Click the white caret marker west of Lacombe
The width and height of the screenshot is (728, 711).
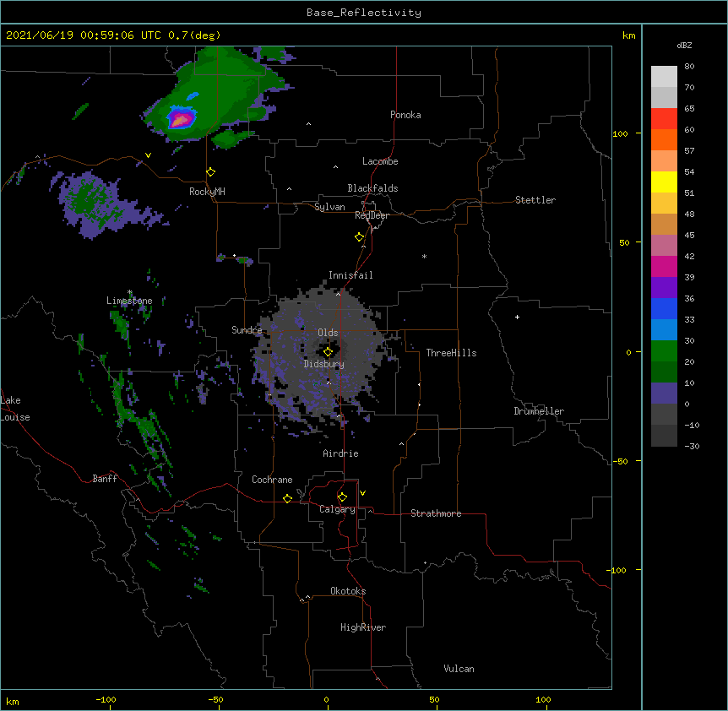(x=335, y=167)
